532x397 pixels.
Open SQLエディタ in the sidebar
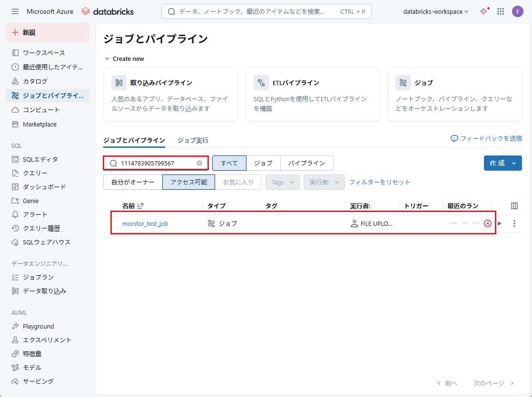point(40,159)
